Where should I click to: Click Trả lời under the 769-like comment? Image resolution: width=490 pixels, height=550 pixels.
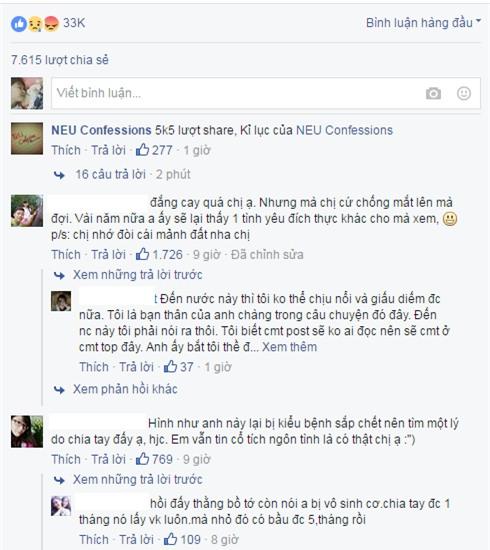[108, 459]
